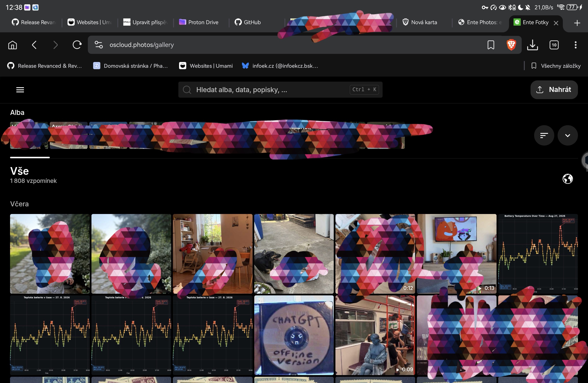This screenshot has width=588, height=383.
Task: Bookmark this page
Action: [x=491, y=45]
